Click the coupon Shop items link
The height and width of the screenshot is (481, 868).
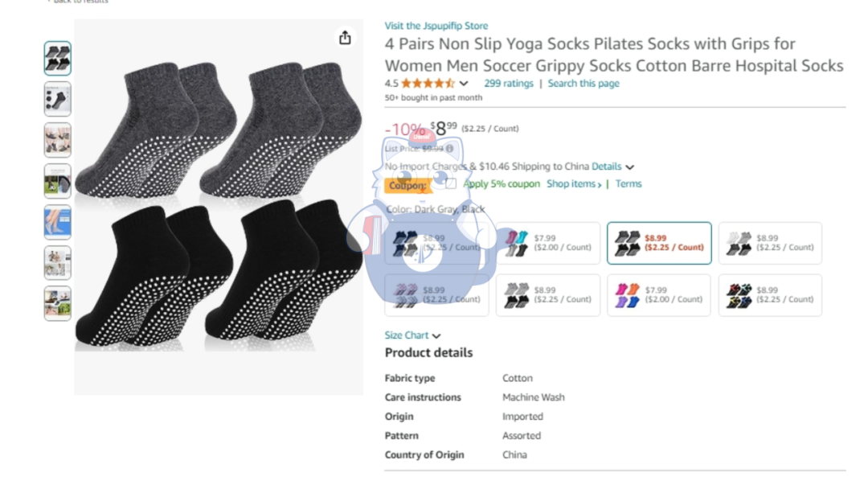[574, 184]
